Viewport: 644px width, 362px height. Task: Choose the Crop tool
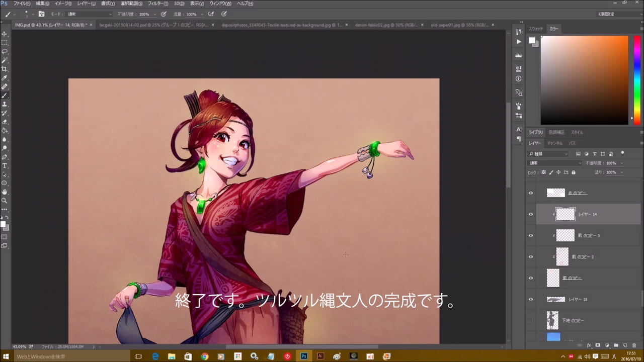(x=5, y=69)
